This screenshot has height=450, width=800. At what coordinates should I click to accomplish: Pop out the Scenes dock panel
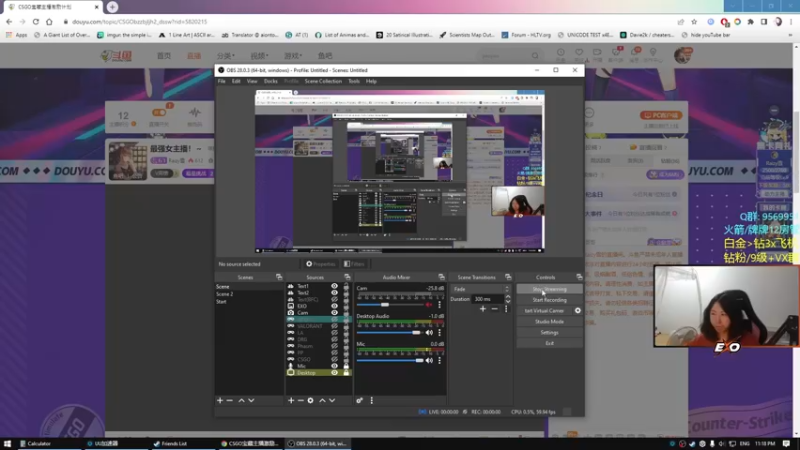(x=279, y=277)
